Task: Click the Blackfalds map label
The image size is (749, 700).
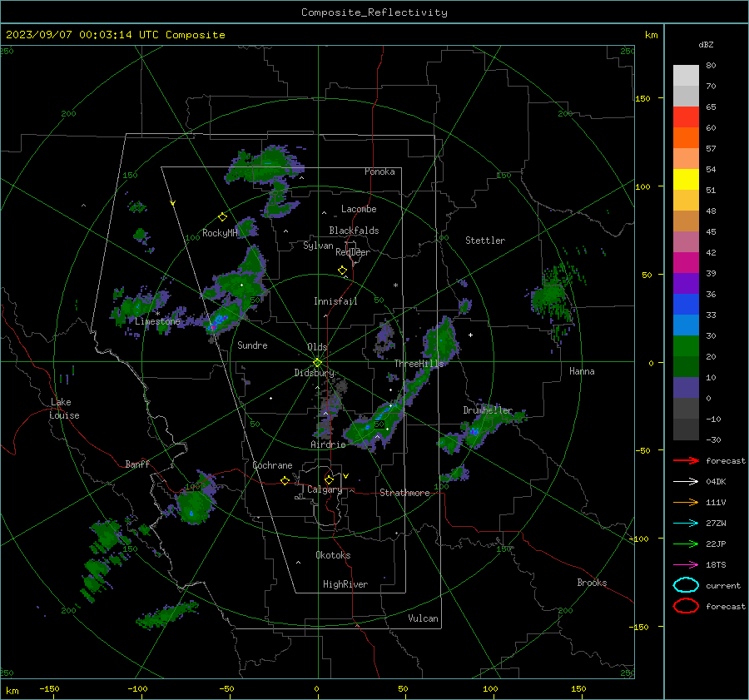Action: (354, 231)
